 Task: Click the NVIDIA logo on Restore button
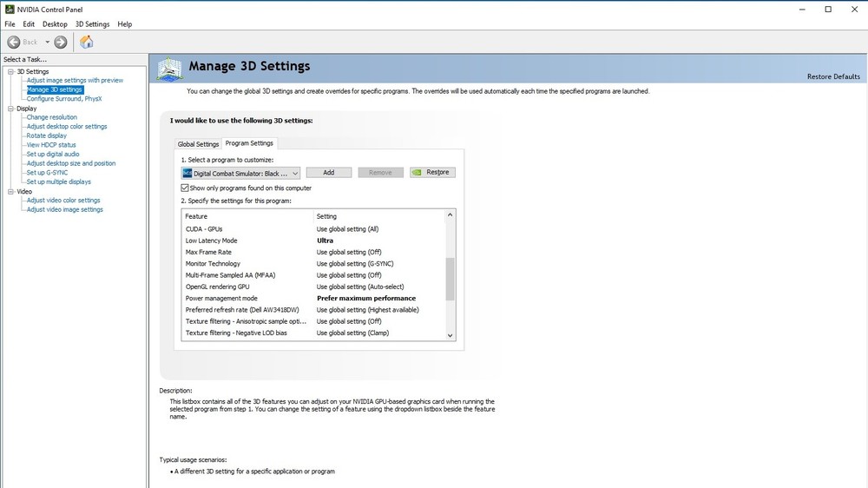coord(417,172)
